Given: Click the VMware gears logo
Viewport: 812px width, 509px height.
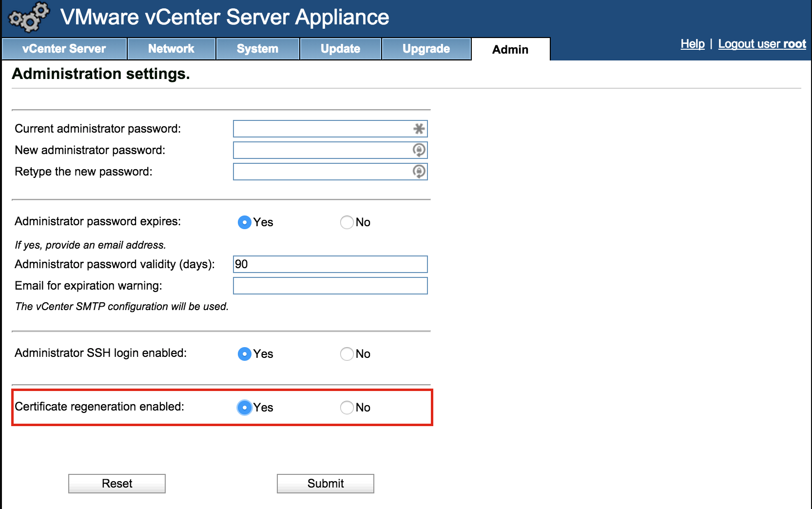Looking at the screenshot, I should pyautogui.click(x=27, y=18).
